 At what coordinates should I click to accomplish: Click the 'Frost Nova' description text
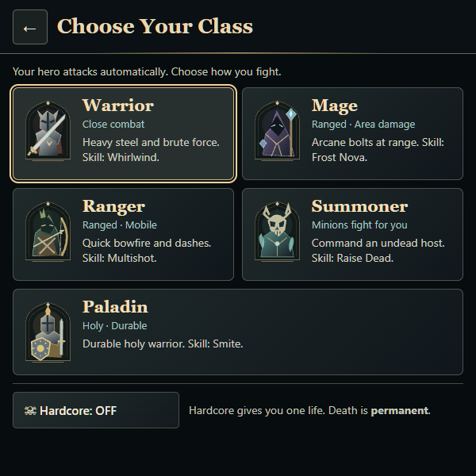click(x=340, y=157)
